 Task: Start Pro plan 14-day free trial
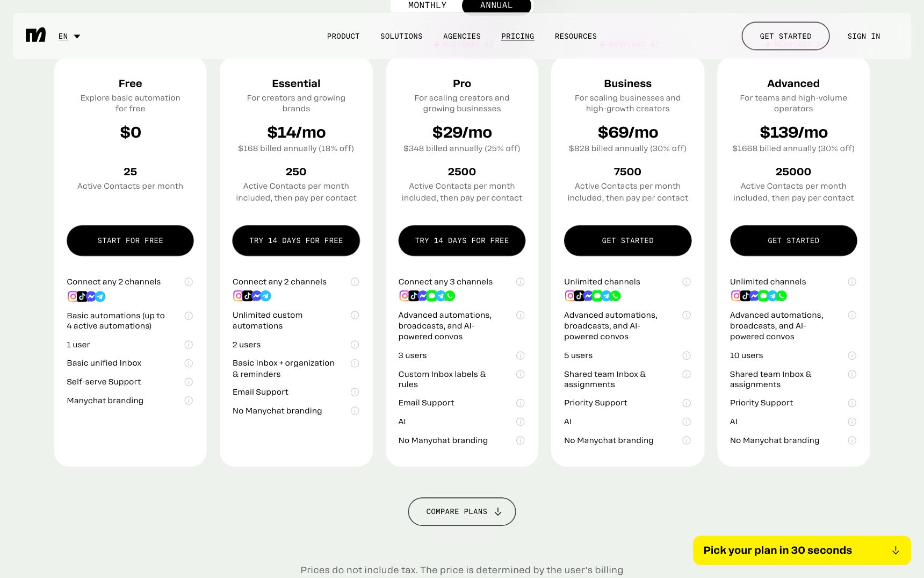click(462, 240)
